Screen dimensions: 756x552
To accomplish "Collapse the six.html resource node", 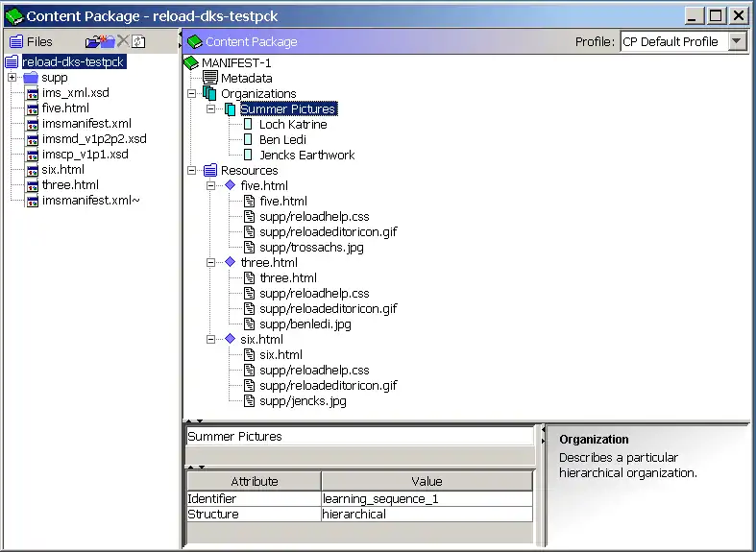I will [211, 339].
